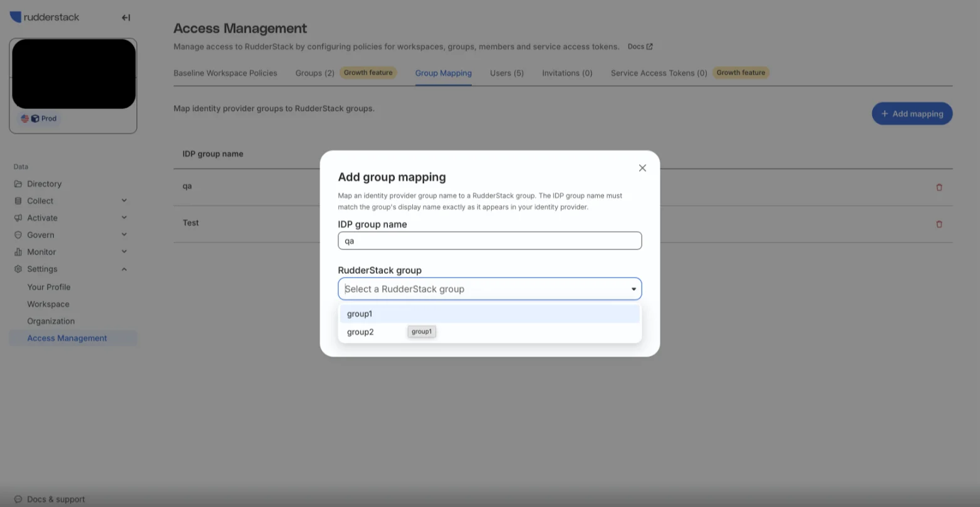Image resolution: width=980 pixels, height=507 pixels.
Task: Expand the Monitor menu chevron
Action: pyautogui.click(x=124, y=251)
